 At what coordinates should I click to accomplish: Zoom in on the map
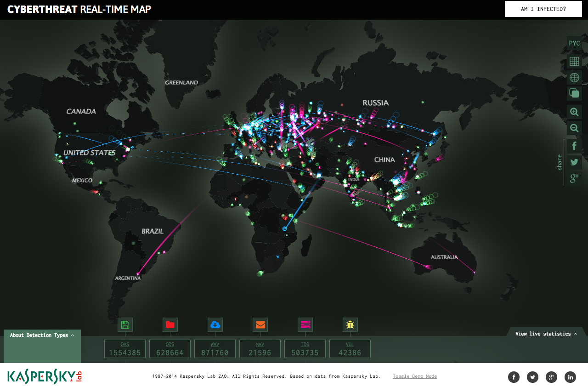tap(574, 112)
